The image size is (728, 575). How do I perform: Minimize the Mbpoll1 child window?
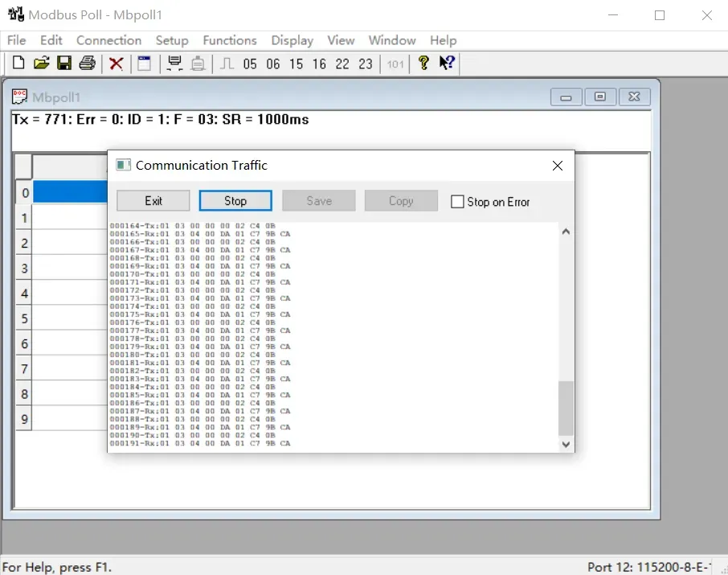click(x=566, y=97)
